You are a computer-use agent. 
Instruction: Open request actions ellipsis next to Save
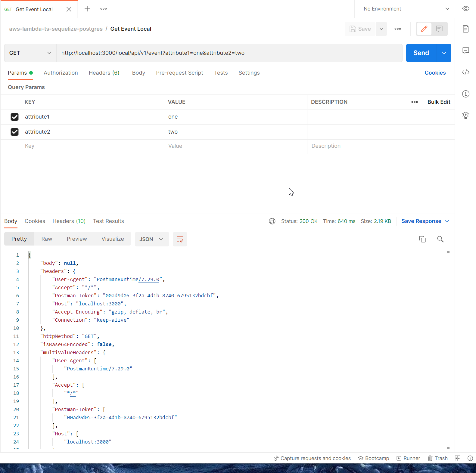pyautogui.click(x=398, y=29)
